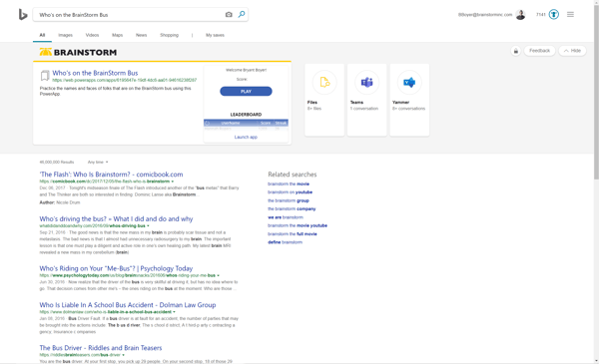Click the search magnifier icon

coord(242,15)
